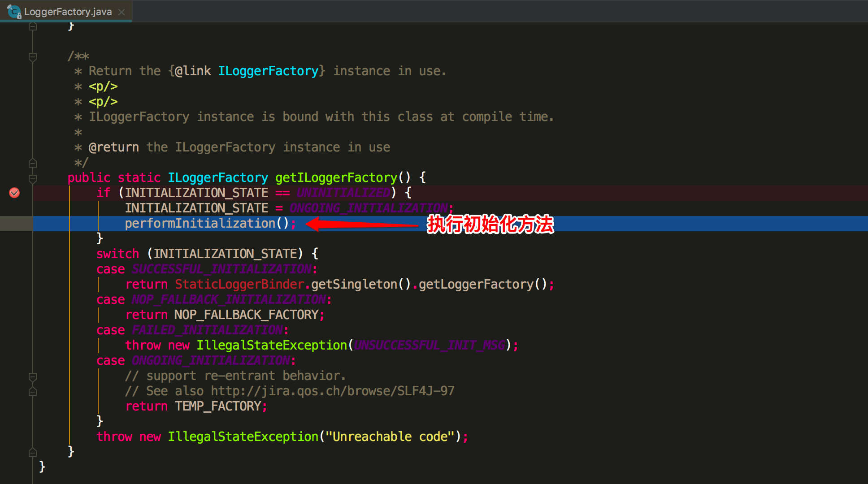
Task: Collapse the ONGOING_INITIALIZATION case fold marker
Action: [x=32, y=377]
